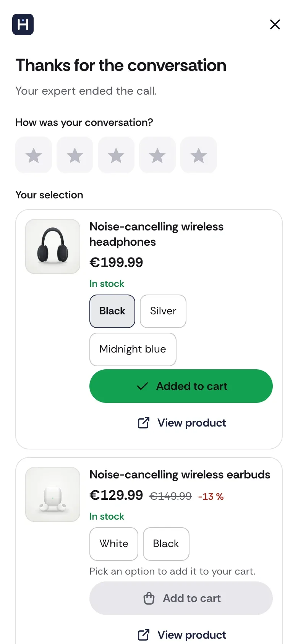The width and height of the screenshot is (298, 644).
Task: Select the fourth rating star
Action: 157,155
